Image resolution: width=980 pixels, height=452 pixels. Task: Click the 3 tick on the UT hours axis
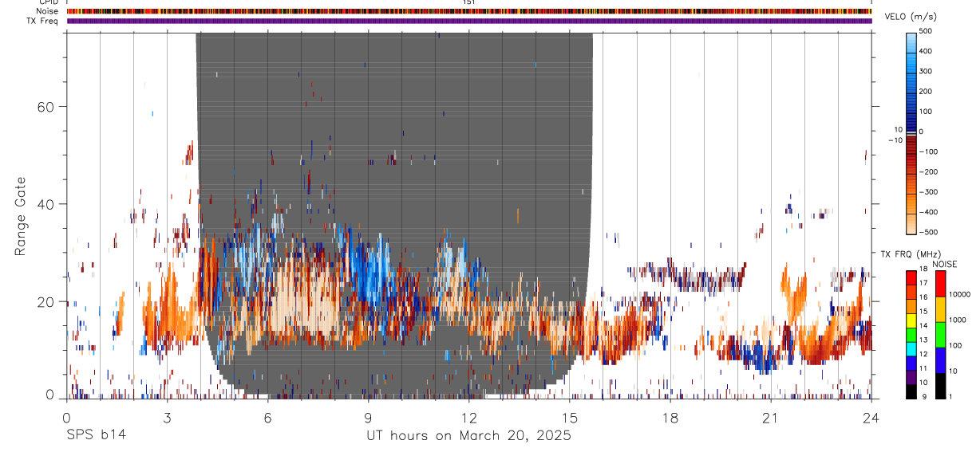[x=167, y=418]
